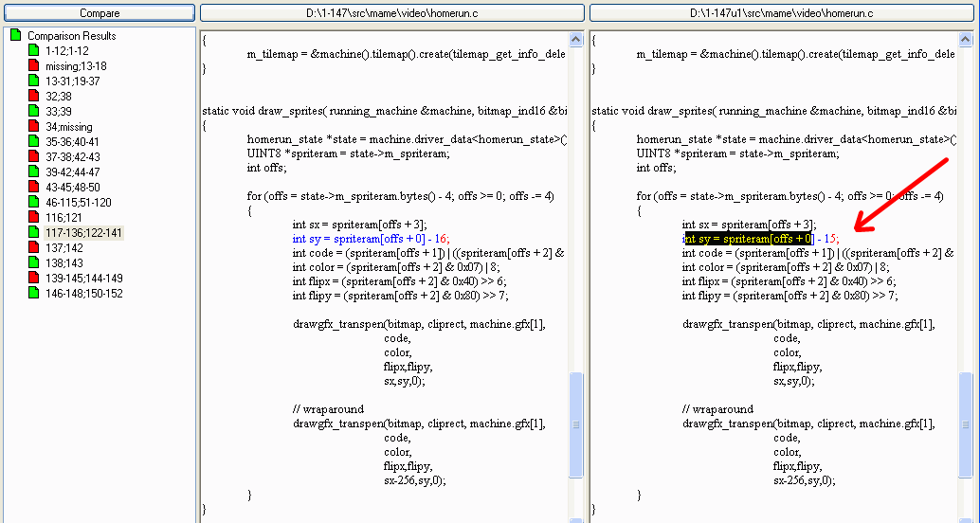Screen dimensions: 980x523
Task: Select the highlighted 117-136;122-141 entry
Action: tap(83, 233)
